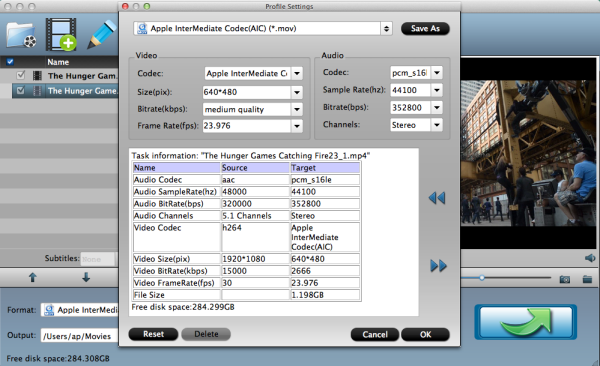
Task: Open the edit pencil tool
Action: 101,34
